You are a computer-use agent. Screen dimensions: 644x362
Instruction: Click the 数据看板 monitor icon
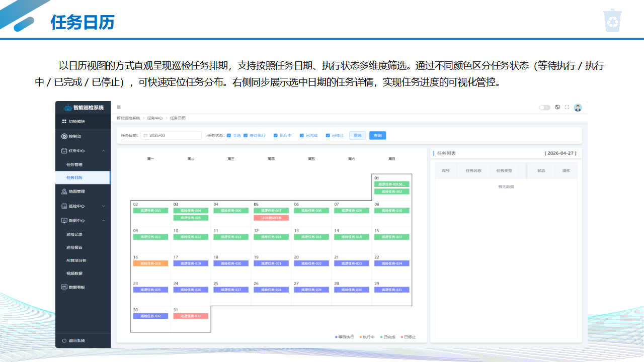click(x=64, y=287)
